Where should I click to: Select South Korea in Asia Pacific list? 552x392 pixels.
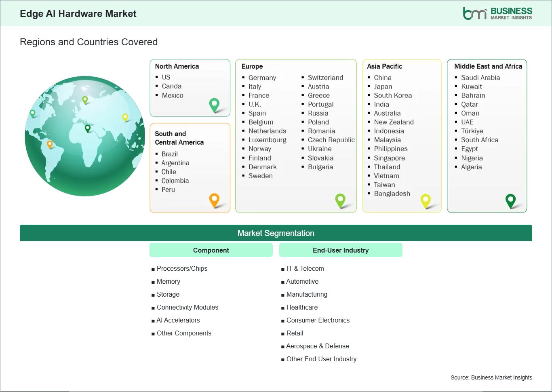[x=392, y=95]
